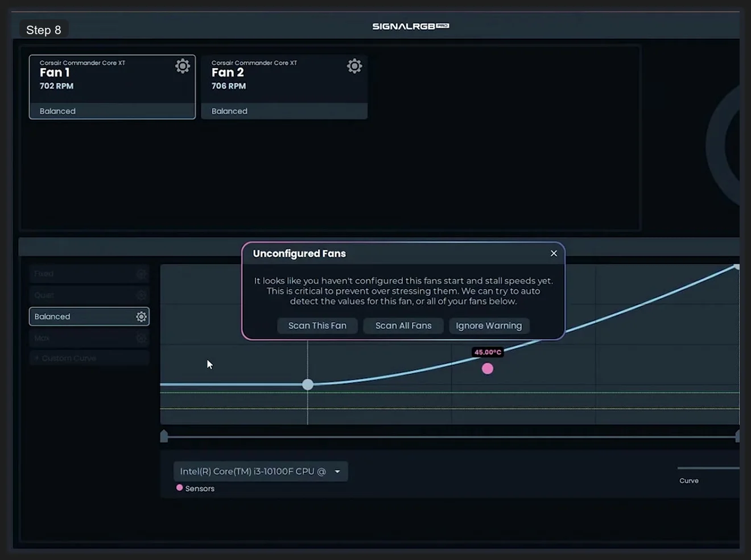Click gear icon on Max profile
751x560 pixels.
[x=141, y=339]
